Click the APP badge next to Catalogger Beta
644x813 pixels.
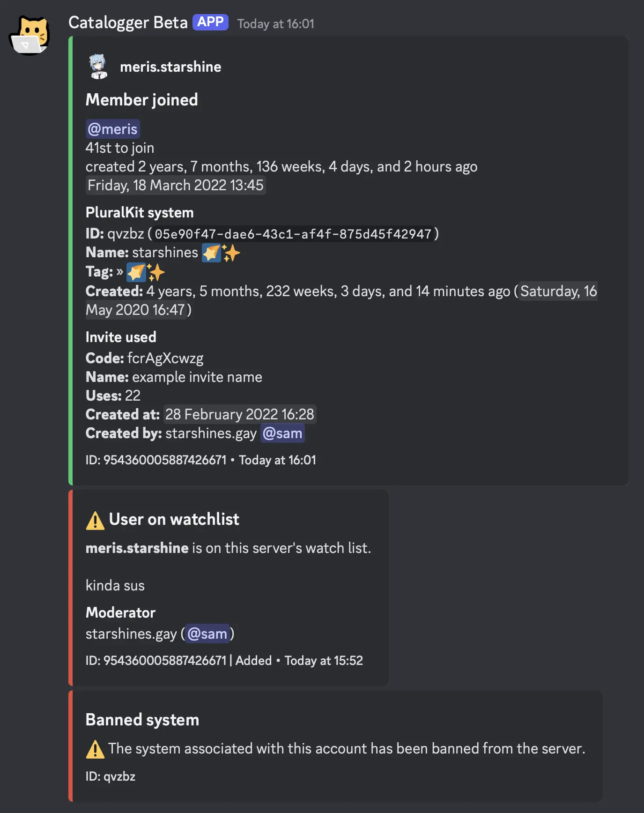click(x=210, y=22)
